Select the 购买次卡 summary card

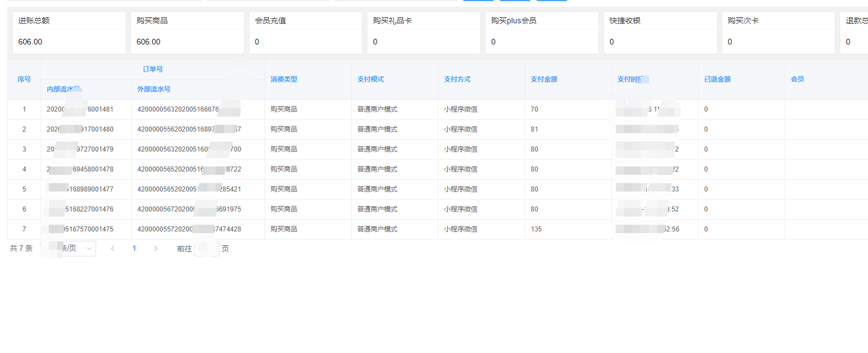779,33
